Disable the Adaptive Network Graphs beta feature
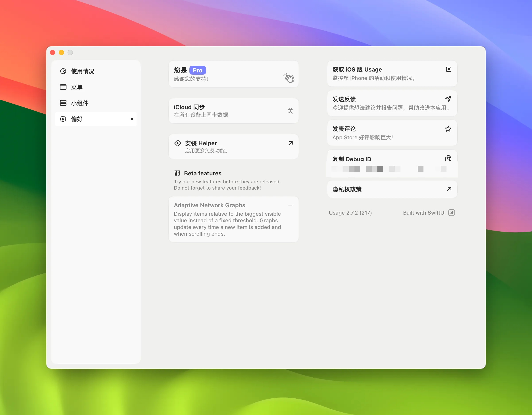This screenshot has height=415, width=532. (x=290, y=205)
